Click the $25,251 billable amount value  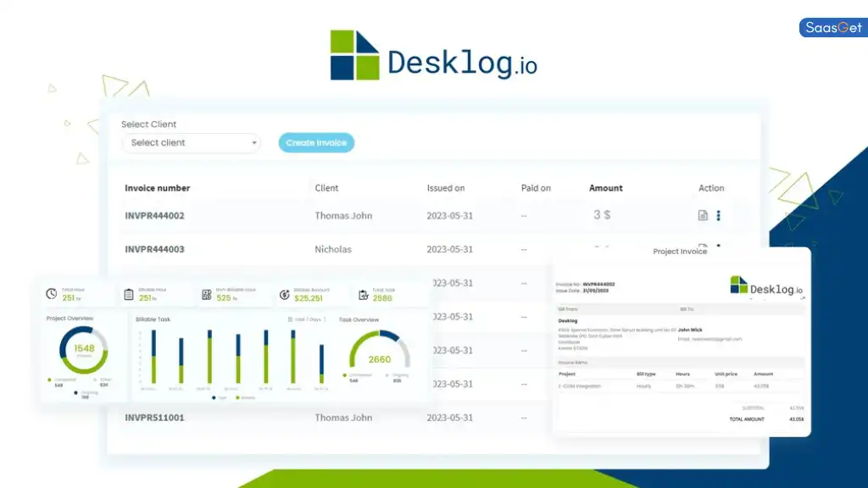click(309, 298)
